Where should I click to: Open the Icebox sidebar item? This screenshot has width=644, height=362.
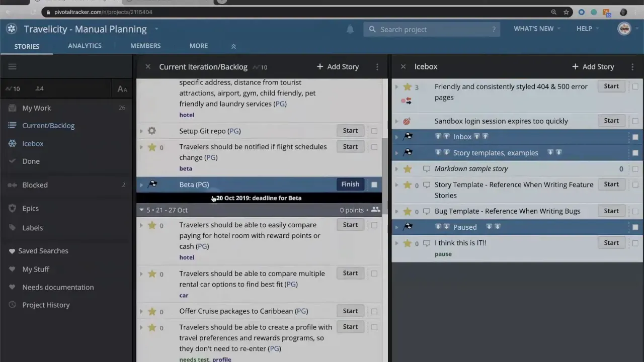tap(32, 143)
